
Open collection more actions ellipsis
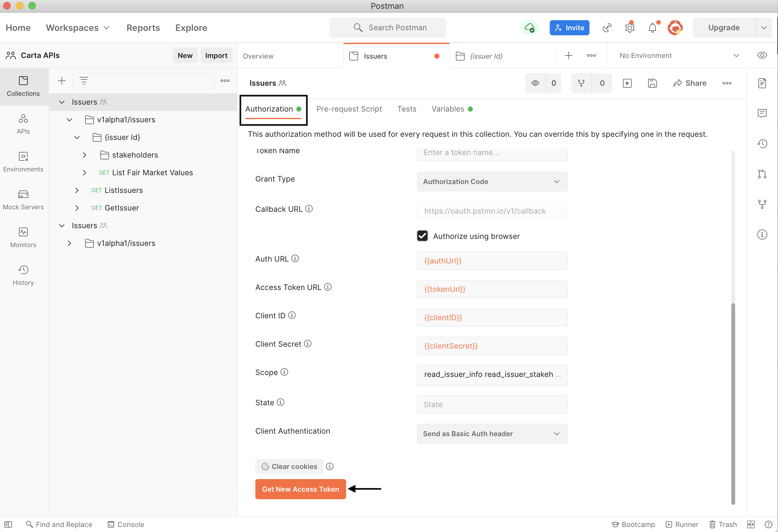point(726,83)
